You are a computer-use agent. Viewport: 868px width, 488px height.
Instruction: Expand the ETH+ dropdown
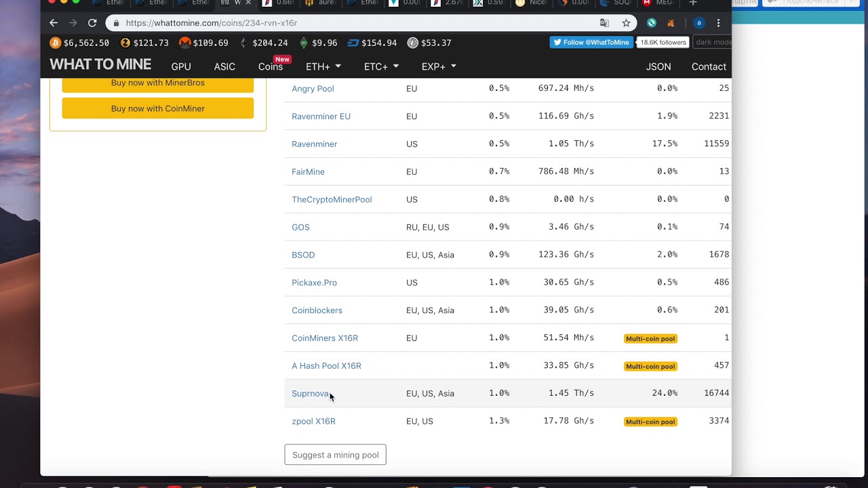click(323, 66)
